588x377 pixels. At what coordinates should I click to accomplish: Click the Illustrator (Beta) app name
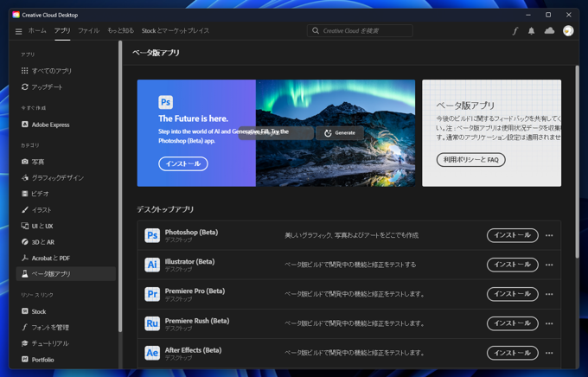point(189,261)
